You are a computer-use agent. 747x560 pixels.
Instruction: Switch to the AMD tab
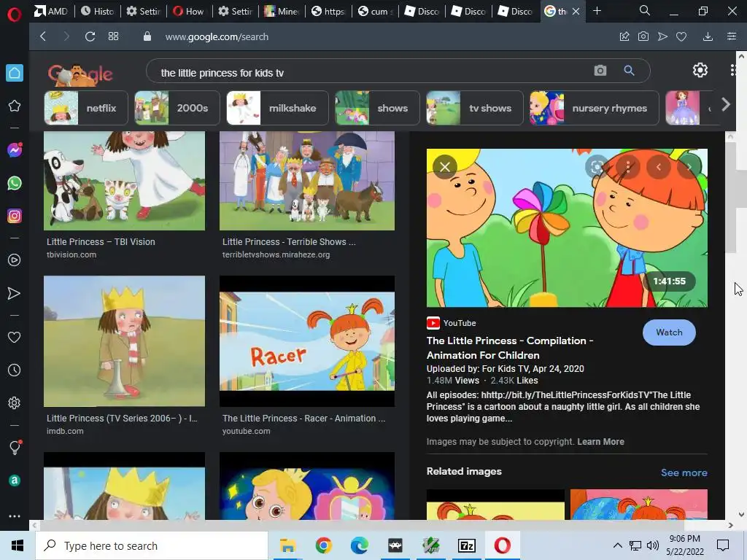point(52,11)
